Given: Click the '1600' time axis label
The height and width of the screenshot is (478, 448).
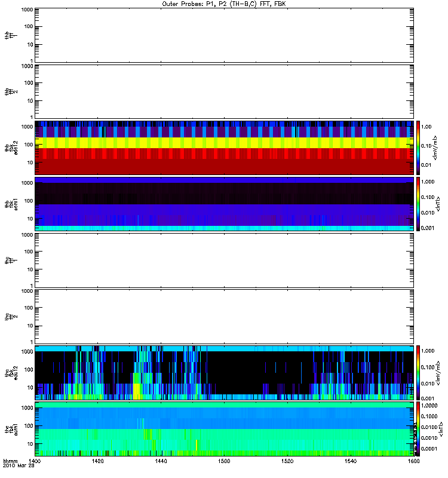Looking at the screenshot, I should coord(413,461).
